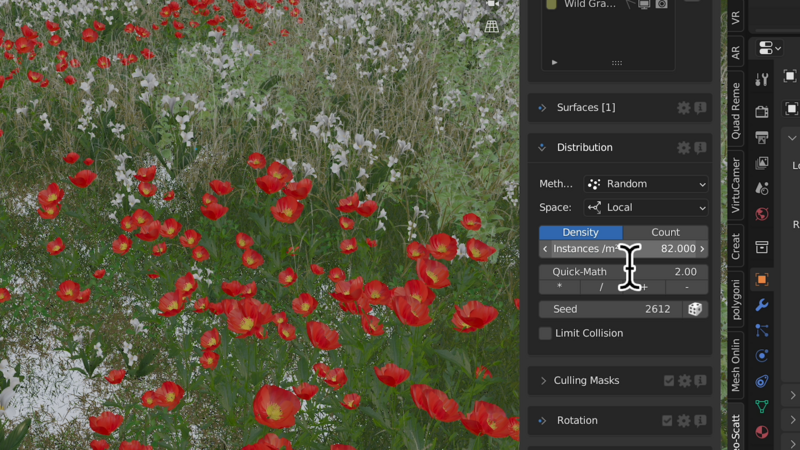Divide density using Quick-Math / button
Viewport: 800px width, 450px height.
tap(602, 287)
